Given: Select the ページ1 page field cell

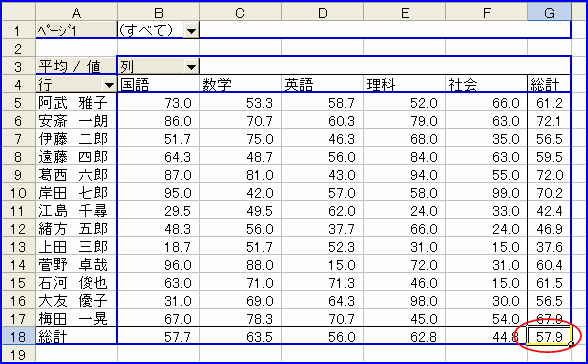Looking at the screenshot, I should pos(76,30).
